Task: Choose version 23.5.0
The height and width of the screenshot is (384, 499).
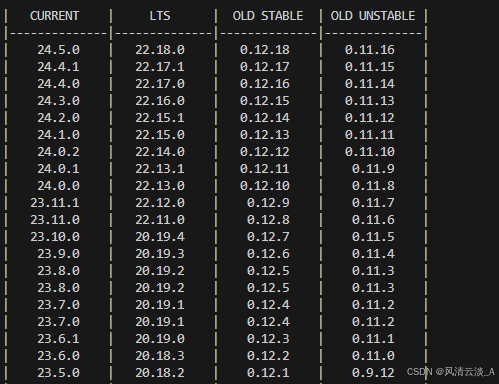Action: pyautogui.click(x=58, y=373)
